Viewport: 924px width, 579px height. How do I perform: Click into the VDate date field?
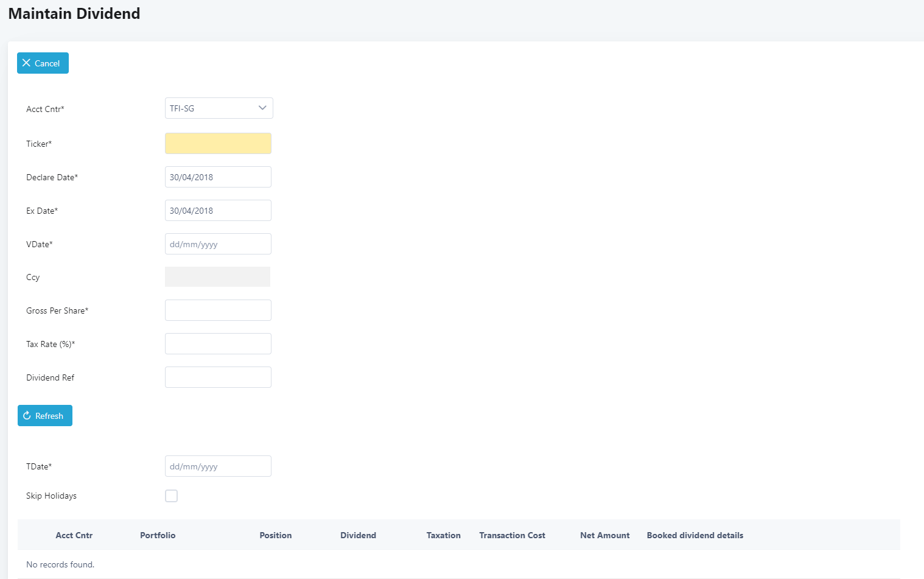(218, 244)
